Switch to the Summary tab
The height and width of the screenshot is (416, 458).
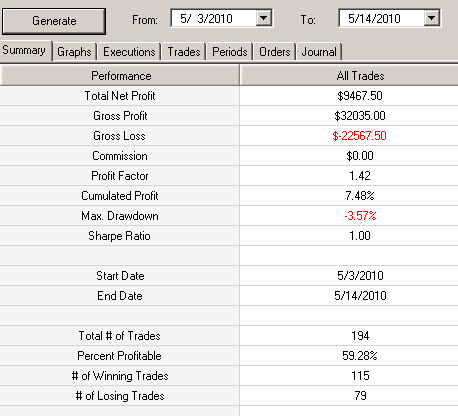(25, 50)
